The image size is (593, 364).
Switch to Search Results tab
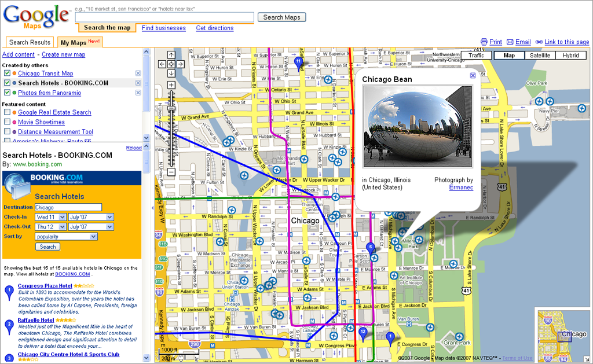[x=30, y=42]
